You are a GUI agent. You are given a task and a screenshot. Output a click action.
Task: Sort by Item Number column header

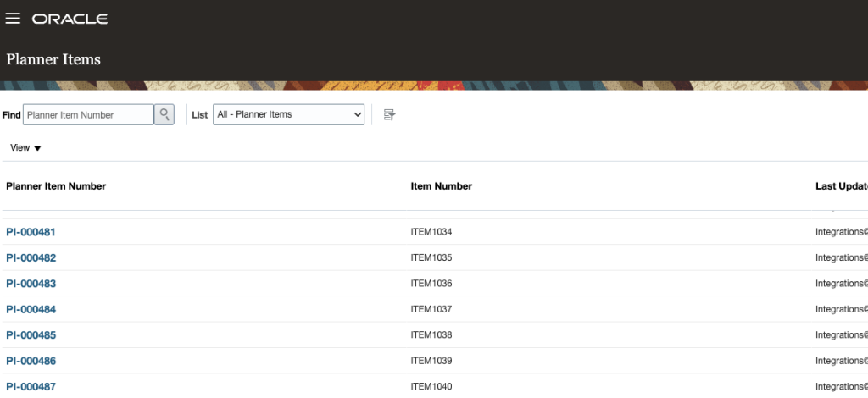(x=441, y=186)
